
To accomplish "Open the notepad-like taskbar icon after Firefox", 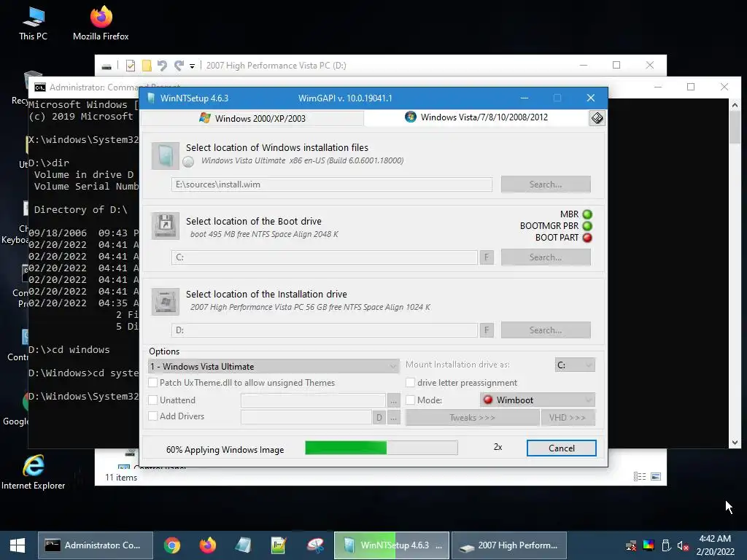I will 243,545.
